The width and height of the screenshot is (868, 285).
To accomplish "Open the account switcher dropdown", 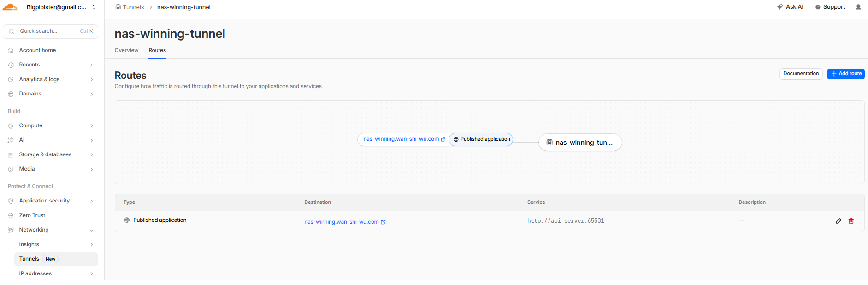I will pos(94,7).
